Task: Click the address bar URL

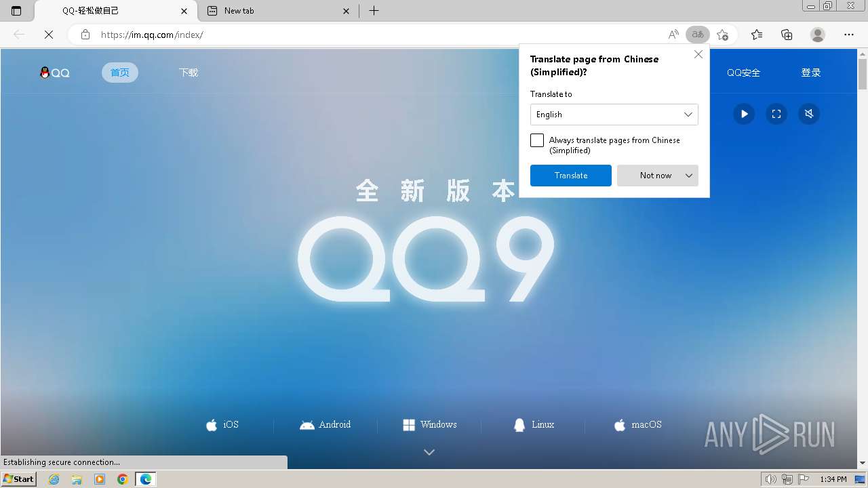Action: click(152, 35)
